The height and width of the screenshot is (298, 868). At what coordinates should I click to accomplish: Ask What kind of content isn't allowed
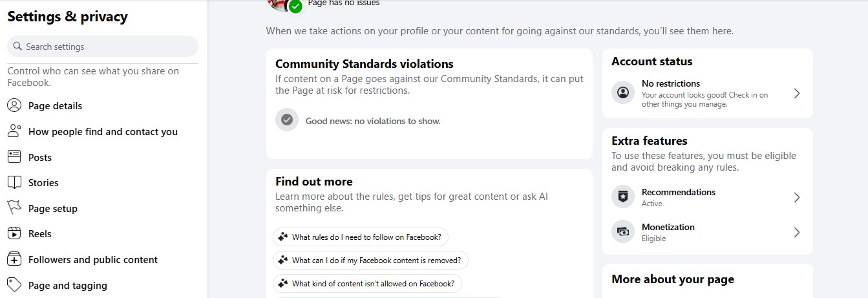click(x=368, y=283)
